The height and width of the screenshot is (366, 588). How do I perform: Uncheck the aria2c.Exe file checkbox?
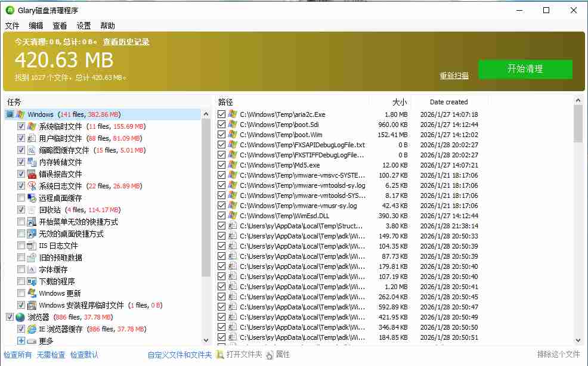(222, 114)
